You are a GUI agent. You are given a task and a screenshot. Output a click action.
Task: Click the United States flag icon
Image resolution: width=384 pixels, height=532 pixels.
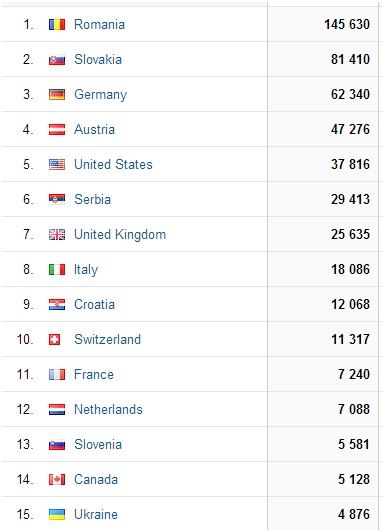(x=57, y=165)
